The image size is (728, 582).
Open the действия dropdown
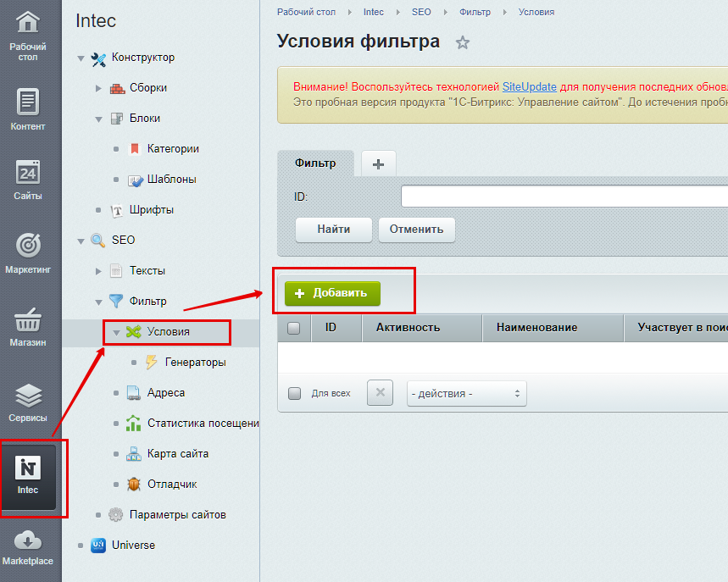[x=467, y=394]
